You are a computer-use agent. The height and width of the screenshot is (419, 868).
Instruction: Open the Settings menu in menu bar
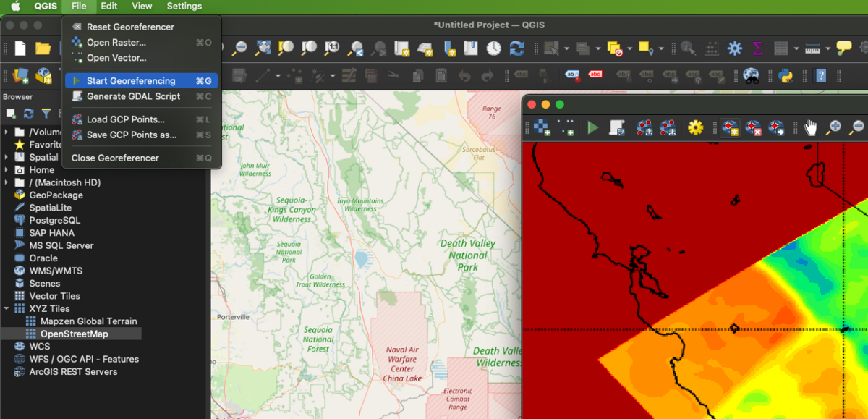184,6
